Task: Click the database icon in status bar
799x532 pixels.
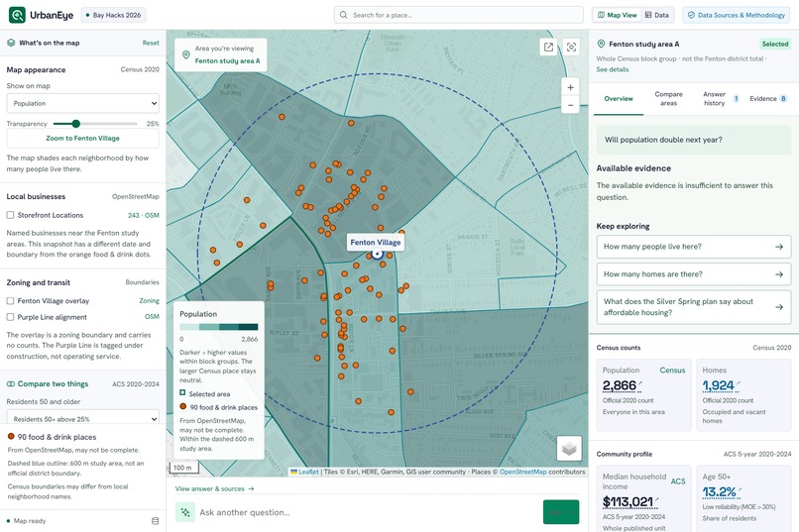Action: [155, 521]
